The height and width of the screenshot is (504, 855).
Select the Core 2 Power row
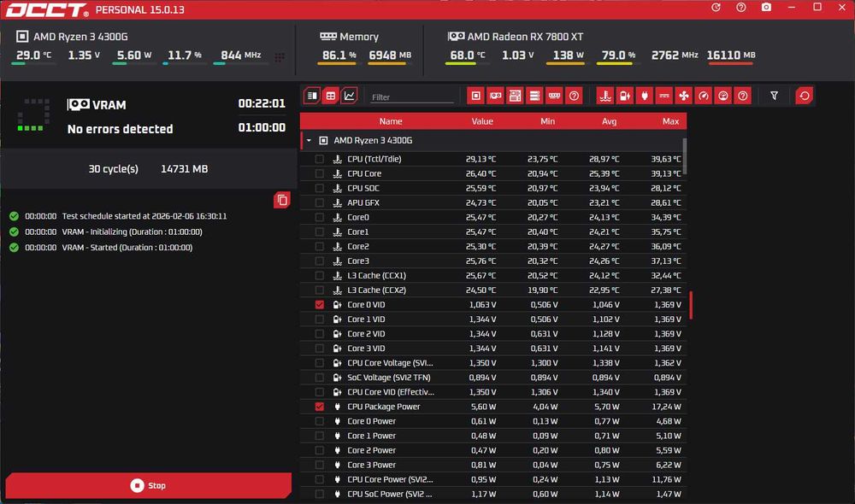tap(493, 450)
